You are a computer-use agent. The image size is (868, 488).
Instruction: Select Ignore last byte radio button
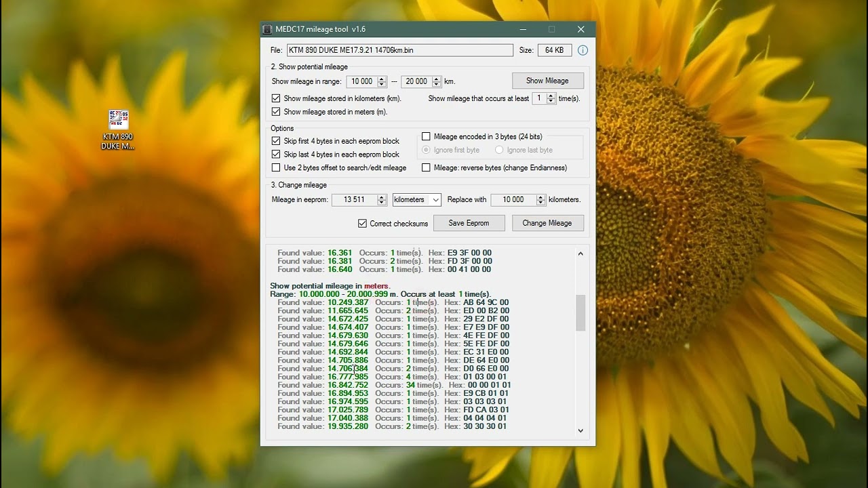coord(499,150)
